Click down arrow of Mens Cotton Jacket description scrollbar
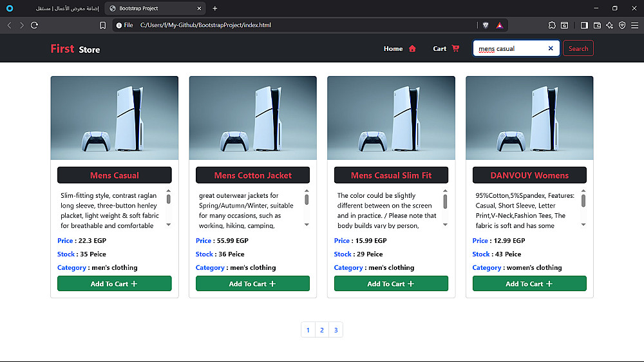 point(307,225)
